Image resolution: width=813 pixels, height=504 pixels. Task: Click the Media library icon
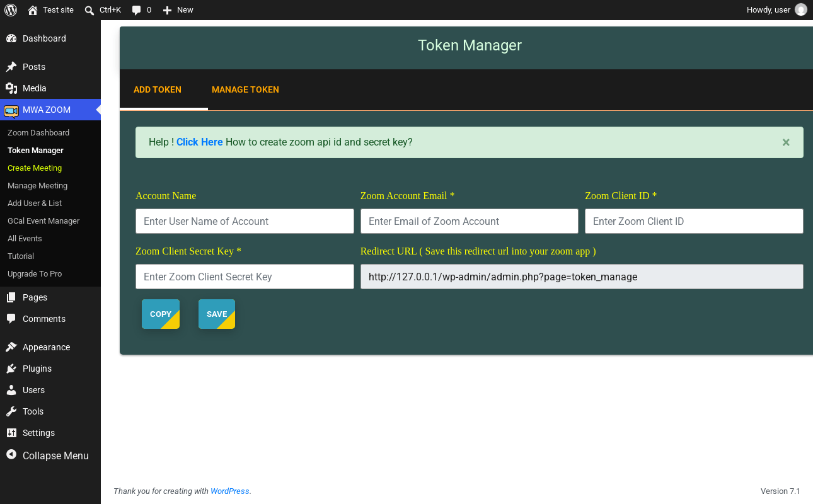11,88
